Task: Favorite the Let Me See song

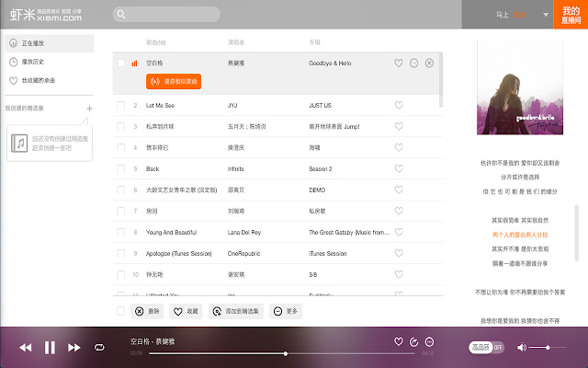Action: pyautogui.click(x=399, y=105)
